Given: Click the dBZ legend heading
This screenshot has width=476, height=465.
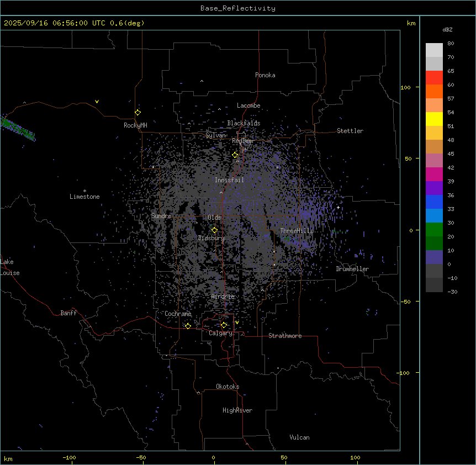Looking at the screenshot, I should pyautogui.click(x=447, y=29).
